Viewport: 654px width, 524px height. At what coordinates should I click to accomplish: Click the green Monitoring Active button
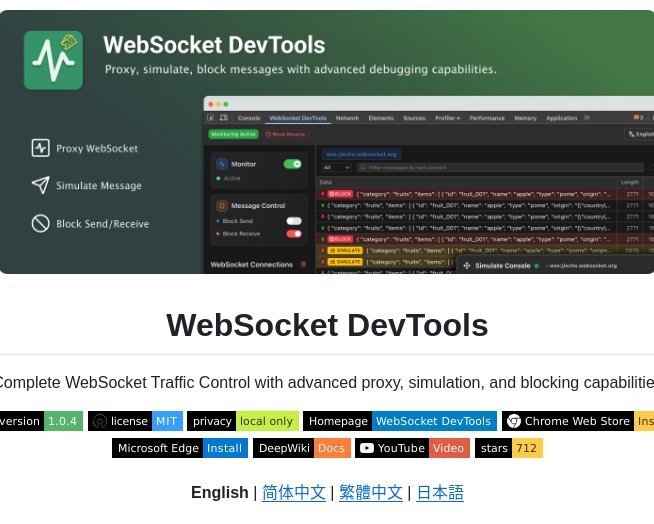[x=233, y=134]
